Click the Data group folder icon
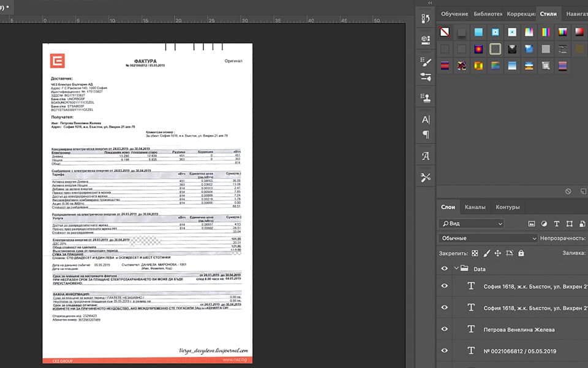This screenshot has height=368, width=588. click(464, 269)
